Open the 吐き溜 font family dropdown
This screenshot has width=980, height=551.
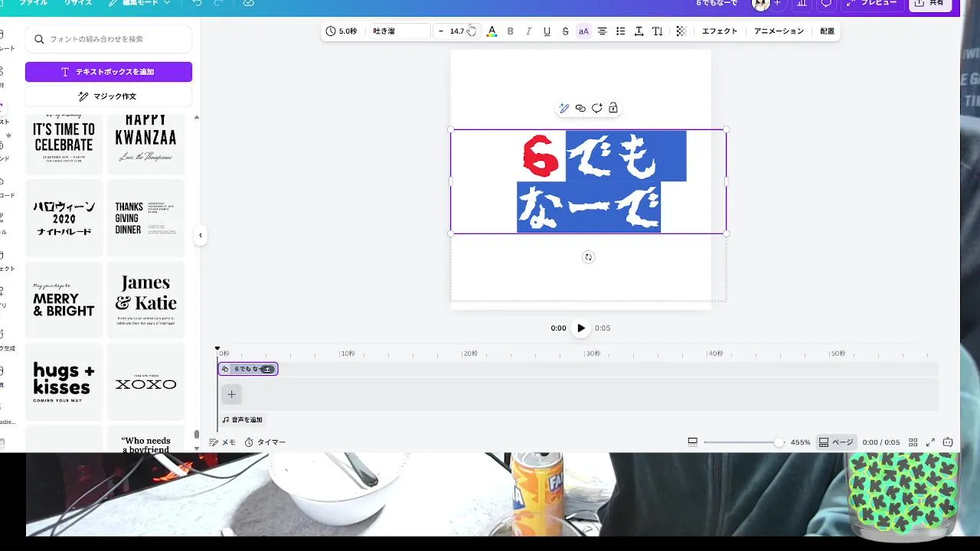coord(399,31)
